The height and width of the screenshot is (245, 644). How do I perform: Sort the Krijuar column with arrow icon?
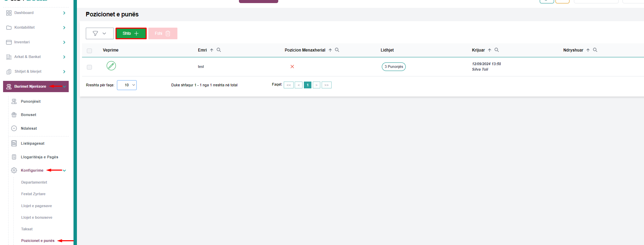tap(489, 50)
